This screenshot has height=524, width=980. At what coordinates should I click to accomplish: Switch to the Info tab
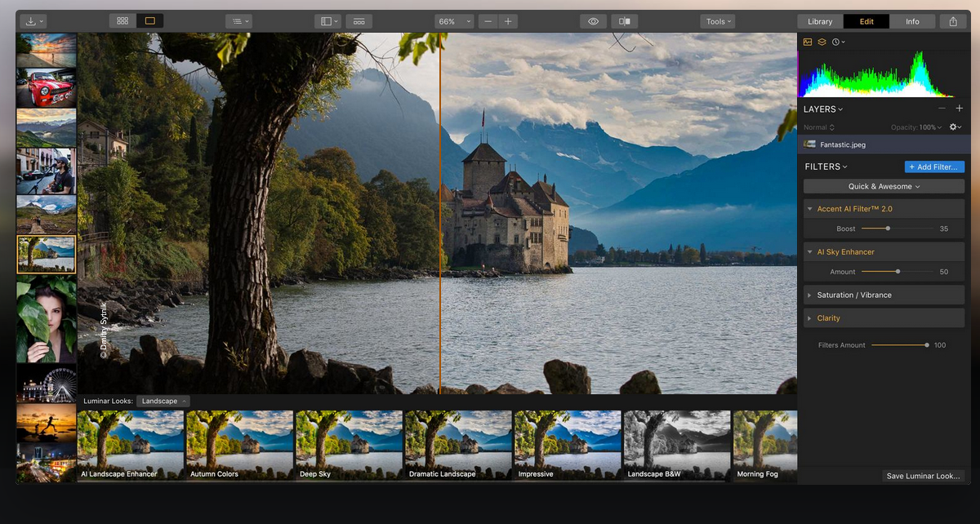[912, 21]
